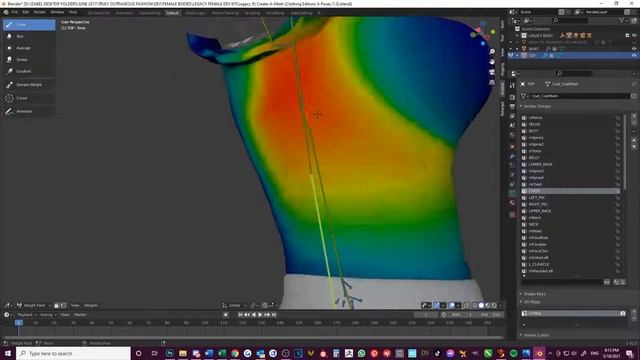The image size is (640, 360).
Task: Open the File menu
Action: click(15, 13)
